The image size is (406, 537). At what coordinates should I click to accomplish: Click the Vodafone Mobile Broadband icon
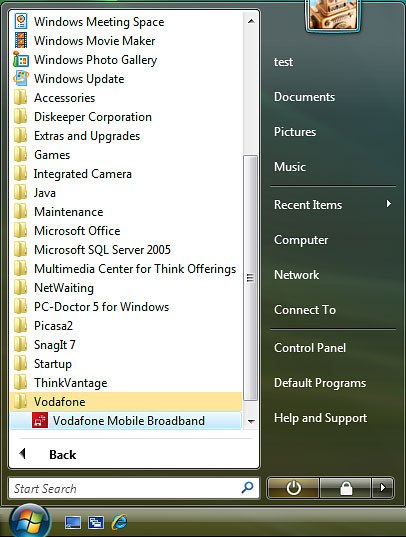pyautogui.click(x=40, y=420)
